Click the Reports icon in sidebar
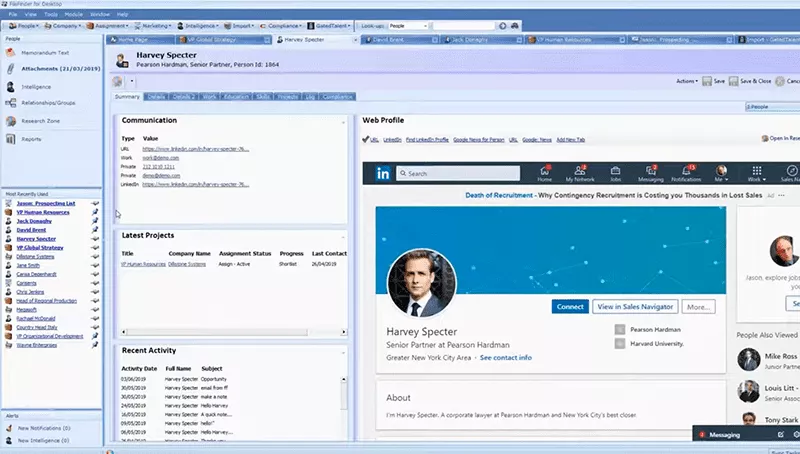 click(x=10, y=139)
